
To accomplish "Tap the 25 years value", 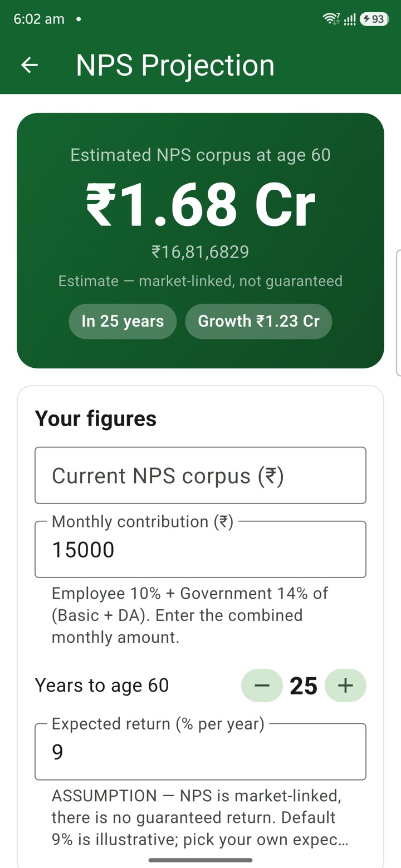I will [304, 685].
